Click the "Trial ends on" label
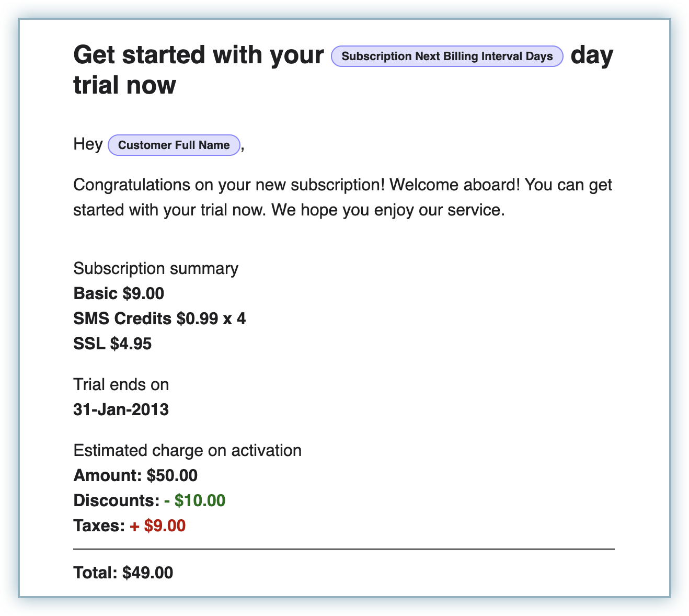This screenshot has height=616, width=689. tap(121, 384)
